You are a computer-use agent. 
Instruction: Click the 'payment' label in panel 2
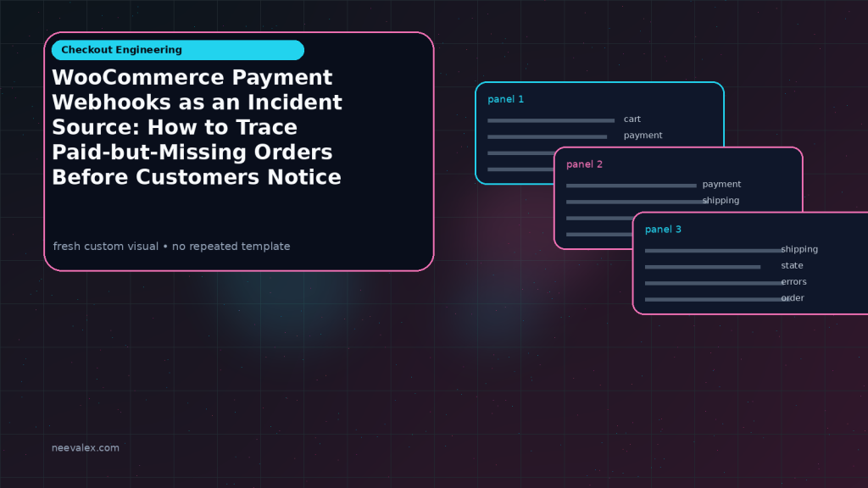721,184
